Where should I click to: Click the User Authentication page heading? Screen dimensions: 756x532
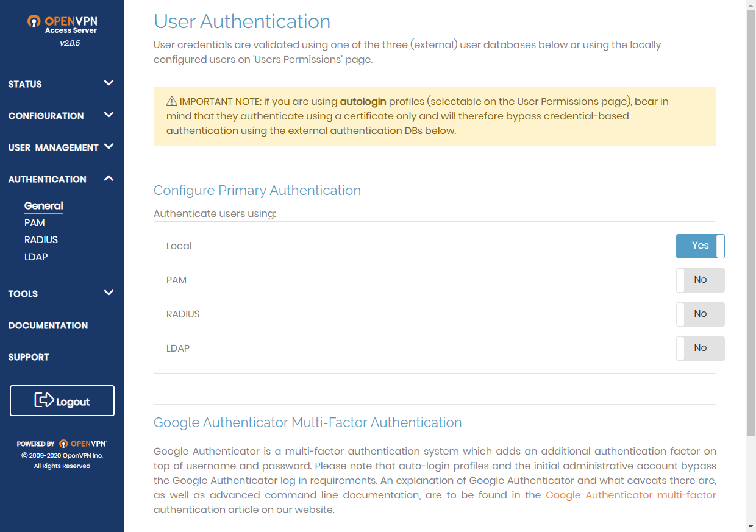coord(242,21)
